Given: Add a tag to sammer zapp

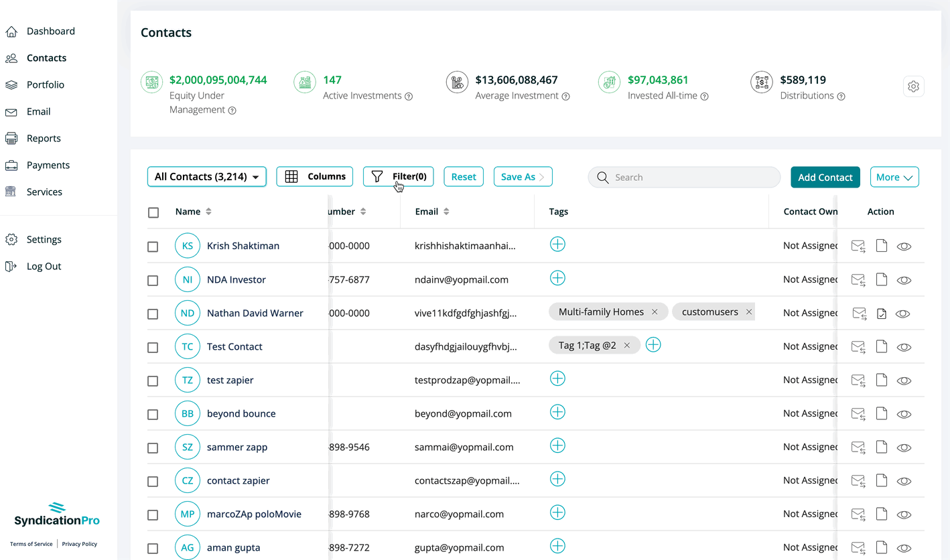Looking at the screenshot, I should (x=557, y=445).
